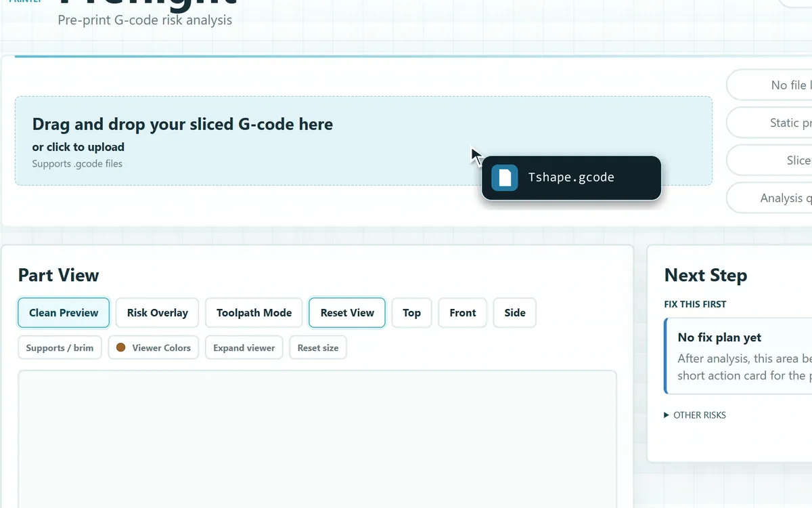Click the 'or click to upload' text
Viewport: 812px width, 508px height.
pos(78,147)
